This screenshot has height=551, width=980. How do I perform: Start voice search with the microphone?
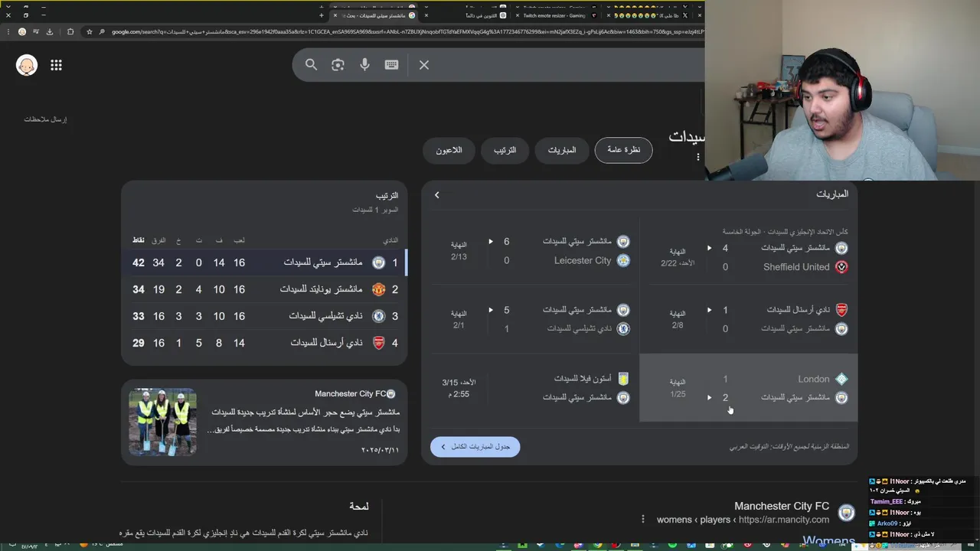(364, 65)
